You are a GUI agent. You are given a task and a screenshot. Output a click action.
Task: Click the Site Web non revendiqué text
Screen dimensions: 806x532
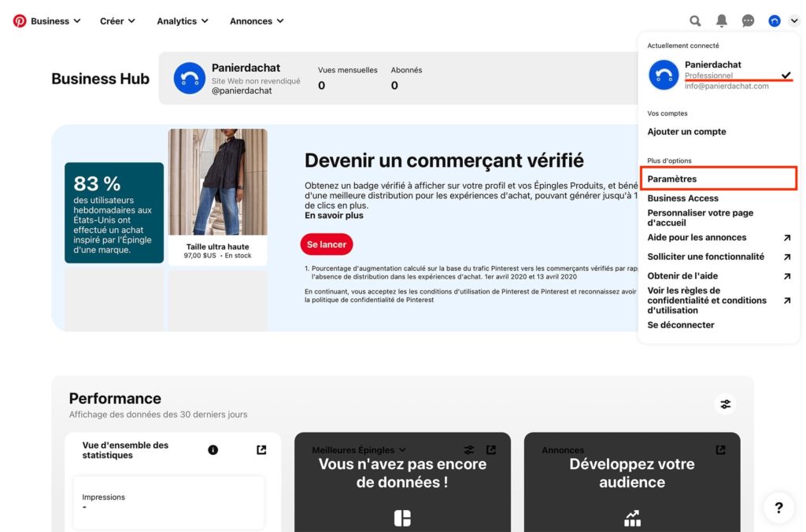point(256,81)
